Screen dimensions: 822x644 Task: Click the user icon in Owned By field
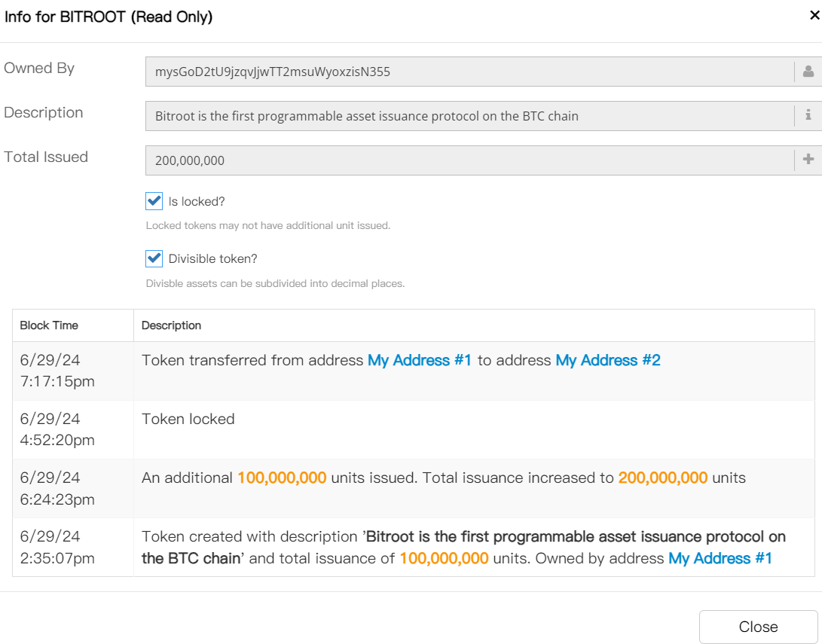tap(808, 72)
